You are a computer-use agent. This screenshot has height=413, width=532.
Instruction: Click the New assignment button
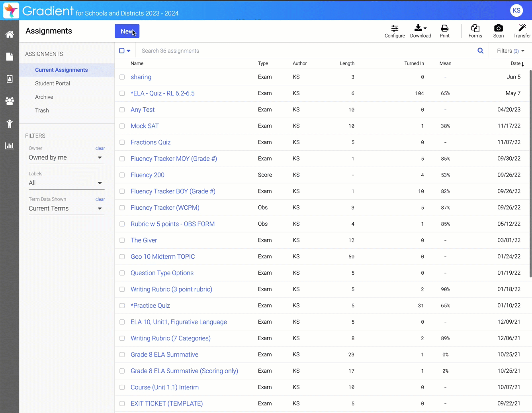click(127, 31)
